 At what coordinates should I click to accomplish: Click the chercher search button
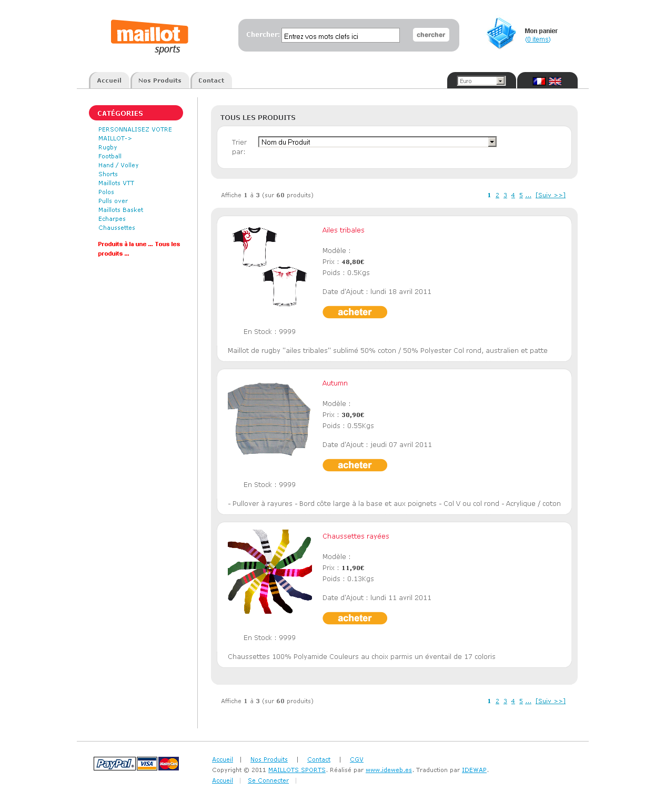(431, 35)
